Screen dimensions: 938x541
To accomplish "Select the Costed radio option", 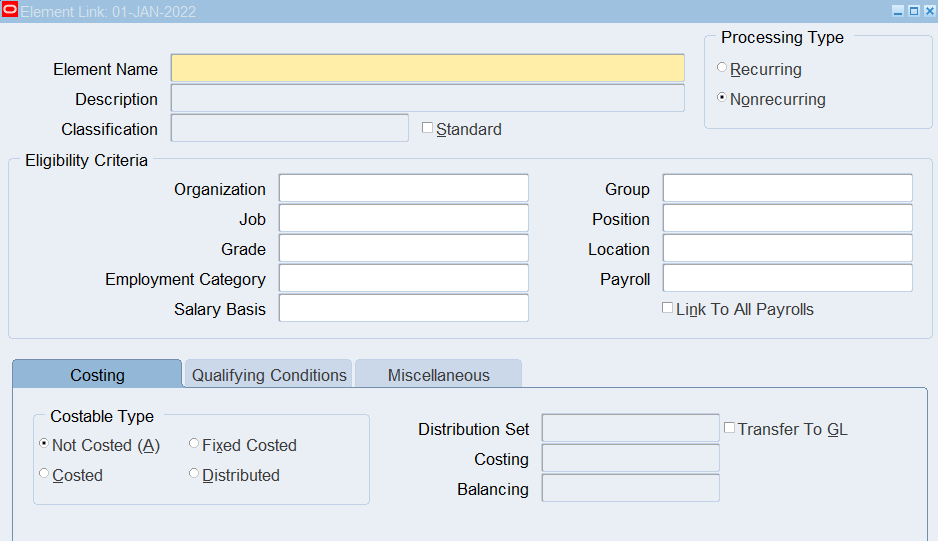I will 44,474.
